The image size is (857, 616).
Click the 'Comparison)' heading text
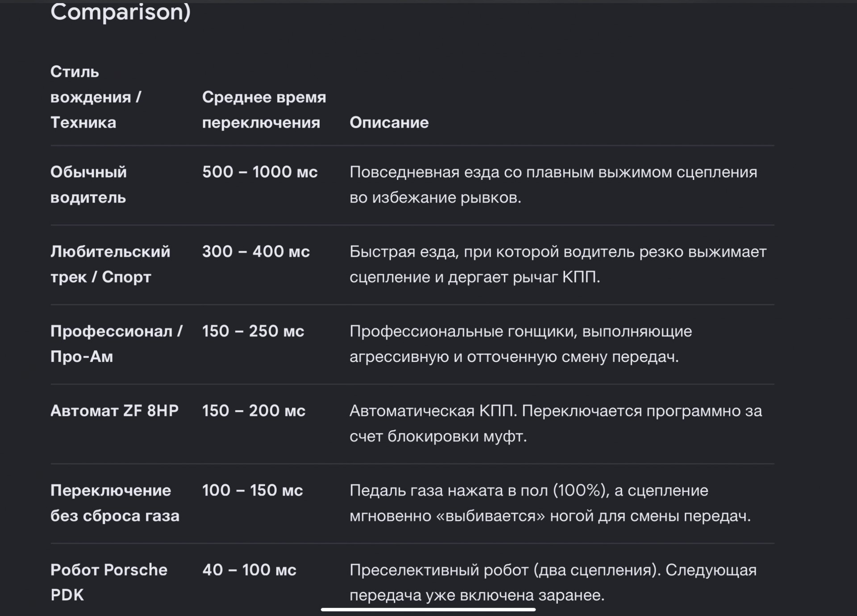tap(121, 12)
